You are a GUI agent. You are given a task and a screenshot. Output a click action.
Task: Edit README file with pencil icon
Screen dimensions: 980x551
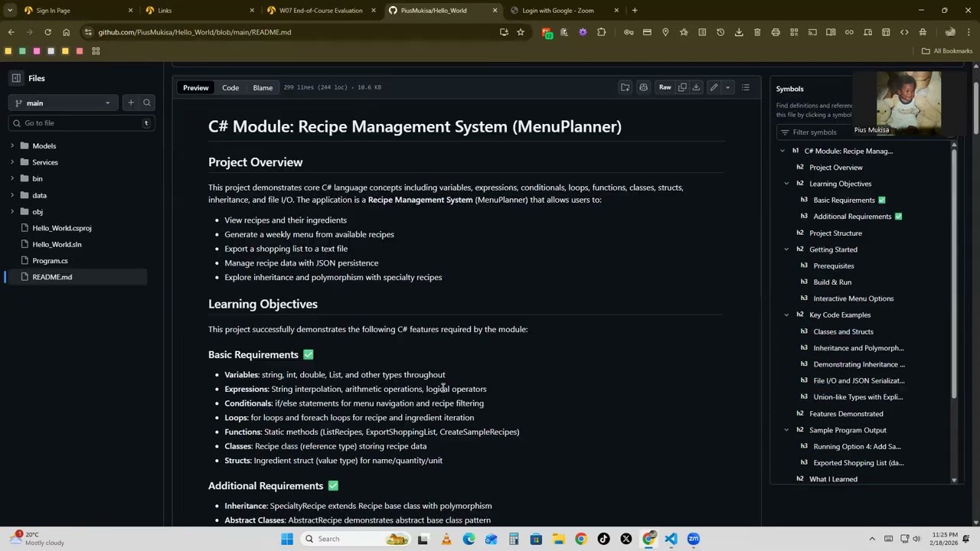[x=714, y=87]
